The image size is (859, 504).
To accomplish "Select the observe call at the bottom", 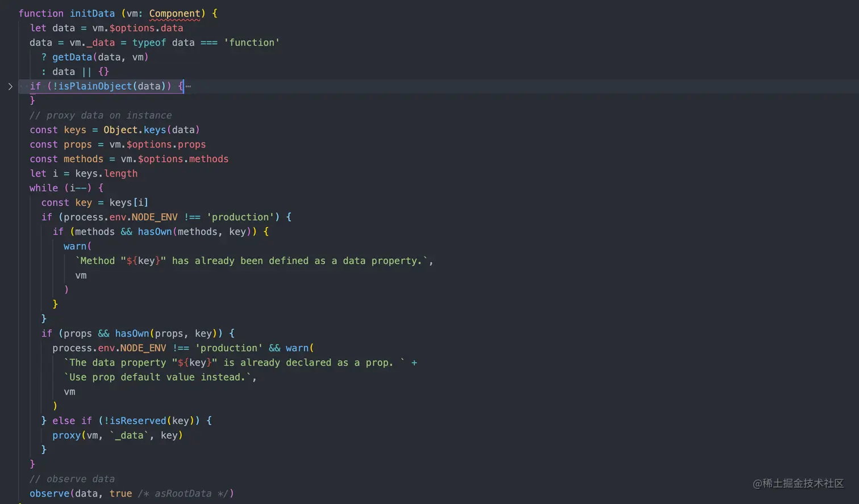I will tap(49, 493).
